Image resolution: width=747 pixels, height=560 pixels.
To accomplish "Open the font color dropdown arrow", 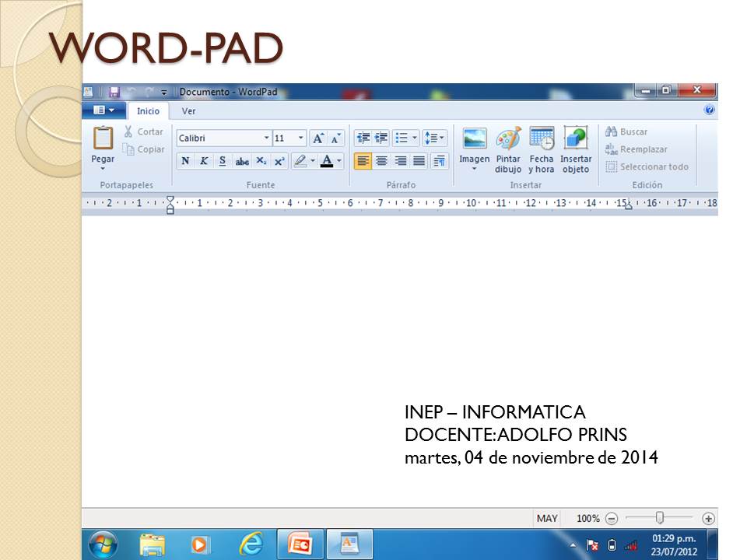I will pos(339,161).
